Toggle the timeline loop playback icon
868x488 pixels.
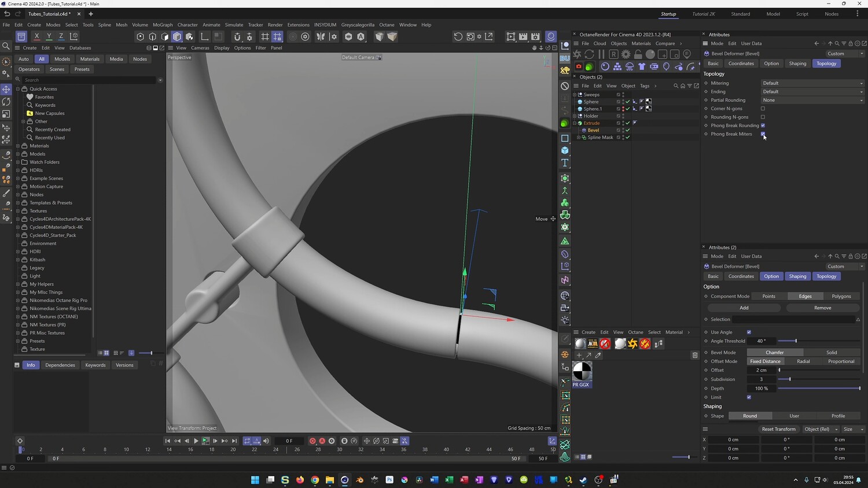tap(247, 441)
